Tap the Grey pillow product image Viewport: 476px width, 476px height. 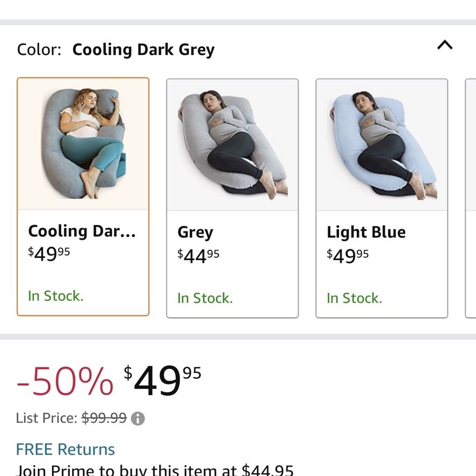(233, 145)
